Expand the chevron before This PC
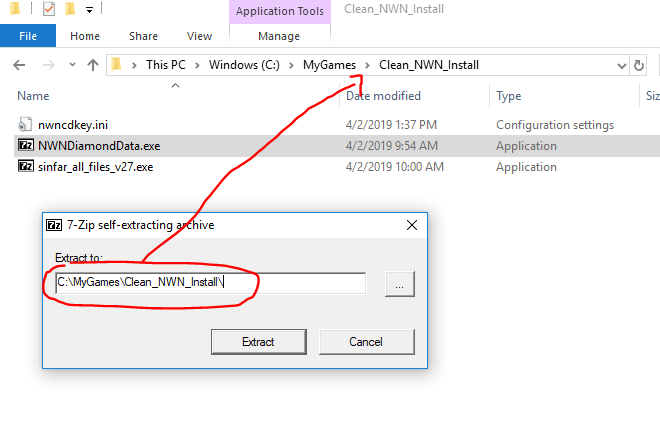 134,65
